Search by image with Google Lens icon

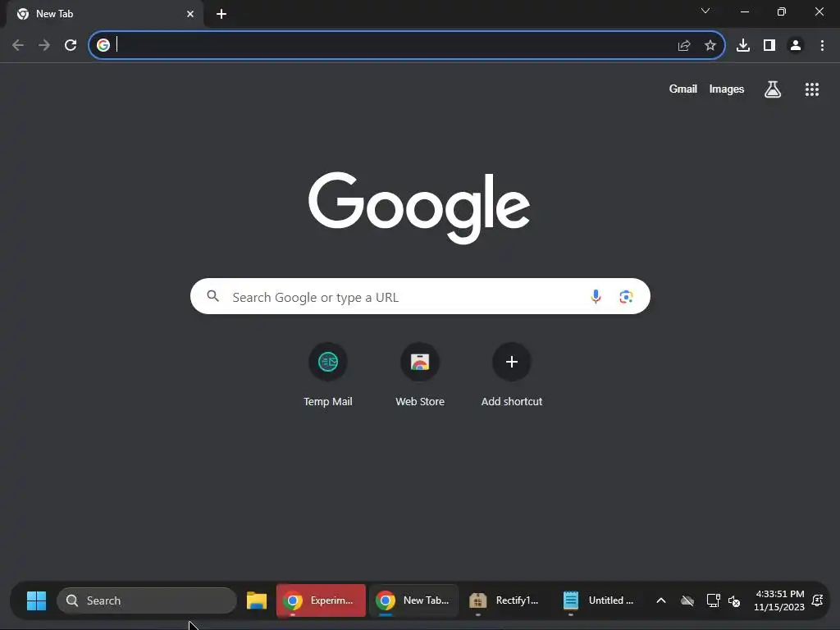[x=626, y=296]
